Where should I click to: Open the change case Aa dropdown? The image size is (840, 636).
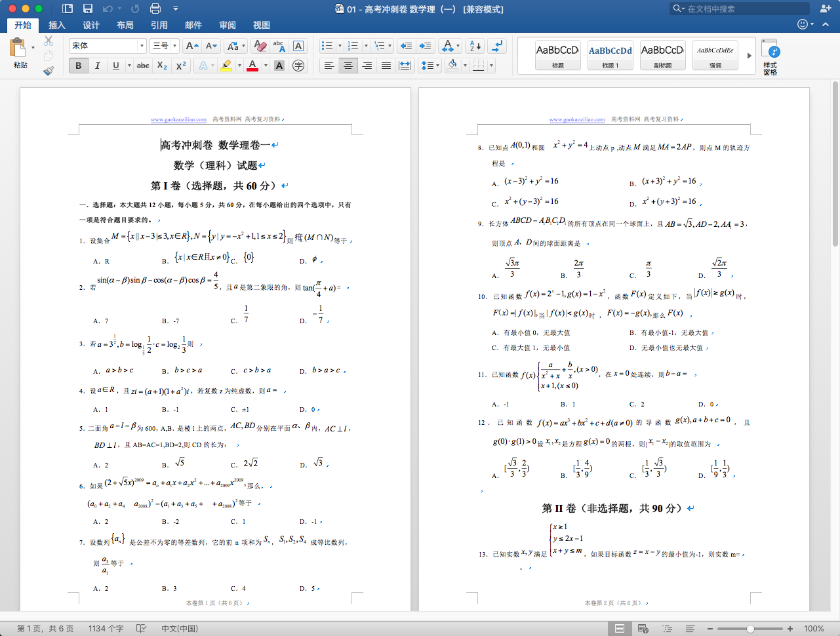(235, 46)
